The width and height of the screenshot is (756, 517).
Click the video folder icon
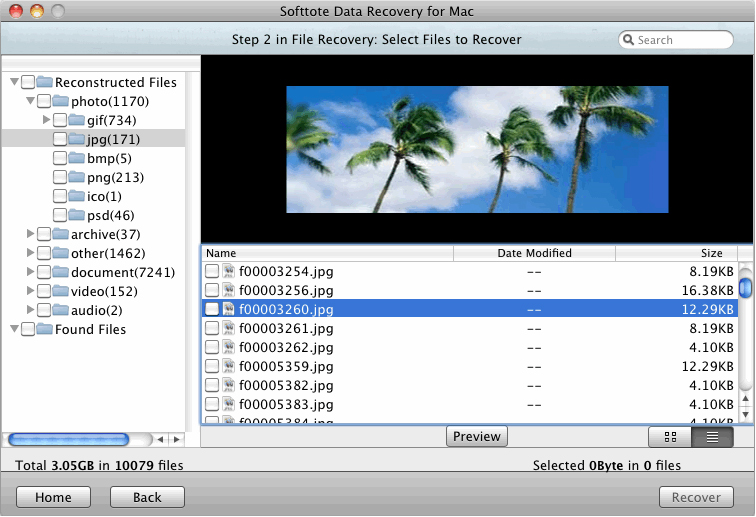(x=60, y=291)
